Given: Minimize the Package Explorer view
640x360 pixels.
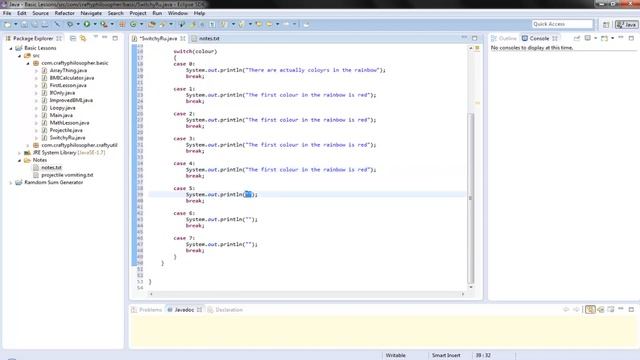Looking at the screenshot, I should (105, 38).
